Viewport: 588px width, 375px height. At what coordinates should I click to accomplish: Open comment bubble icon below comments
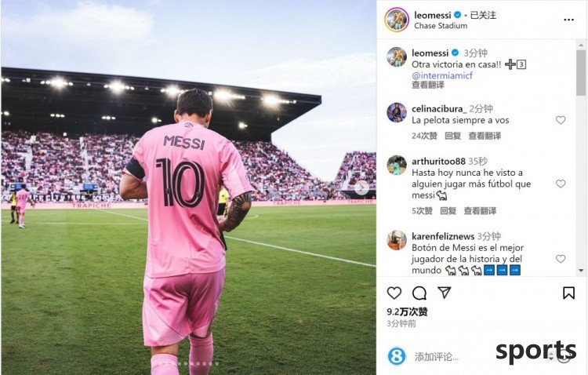(x=419, y=293)
